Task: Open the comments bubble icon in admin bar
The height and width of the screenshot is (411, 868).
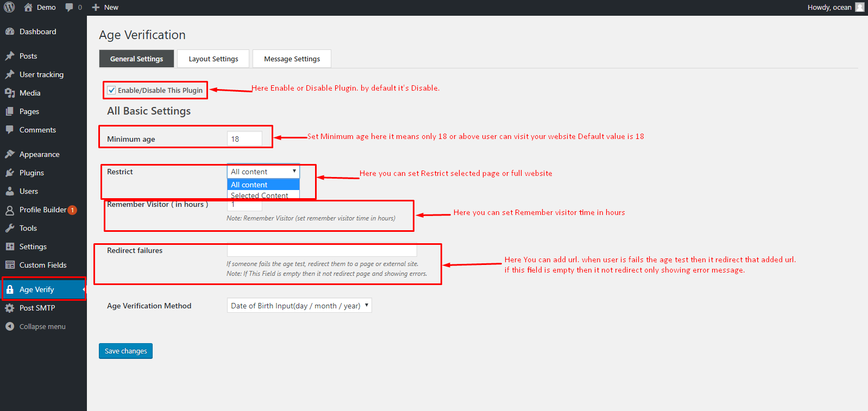Action: click(x=70, y=7)
